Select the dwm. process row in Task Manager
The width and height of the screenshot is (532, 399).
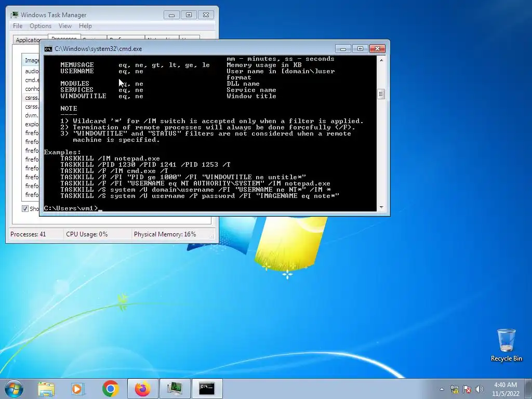[31, 115]
